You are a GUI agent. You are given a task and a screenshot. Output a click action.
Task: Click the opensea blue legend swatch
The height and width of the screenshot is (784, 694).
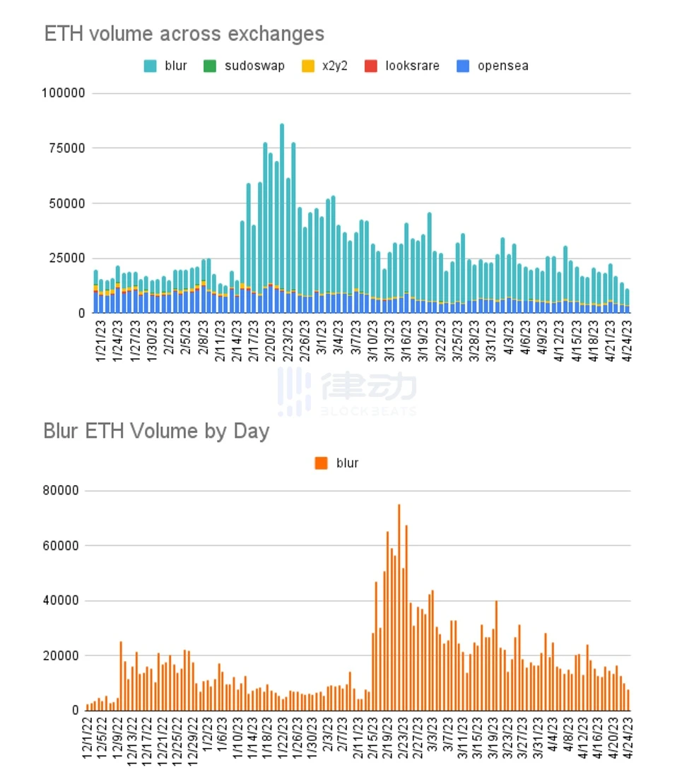point(463,66)
